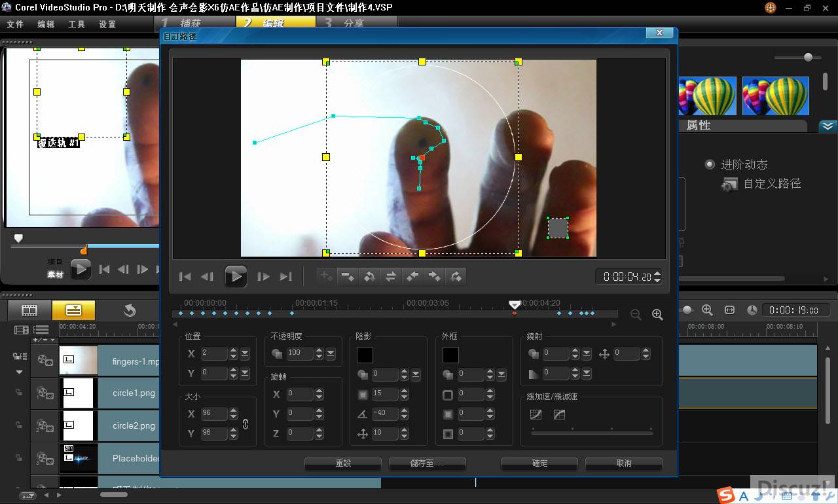Select first hot air balloon thumbnail
838x504 pixels.
pyautogui.click(x=707, y=96)
